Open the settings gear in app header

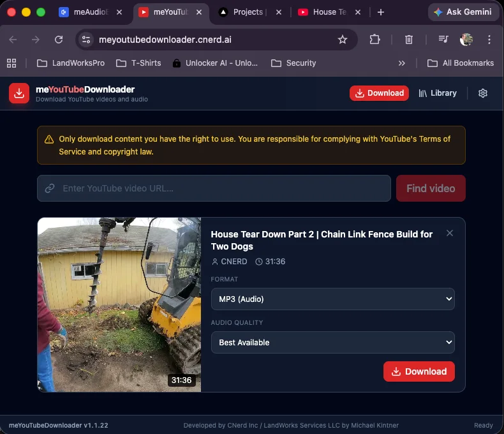point(483,93)
